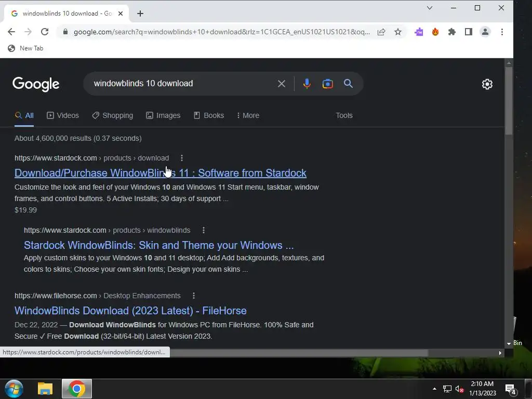Viewport: 532px width, 399px height.
Task: Open Chrome's three-dot menu
Action: (x=502, y=32)
